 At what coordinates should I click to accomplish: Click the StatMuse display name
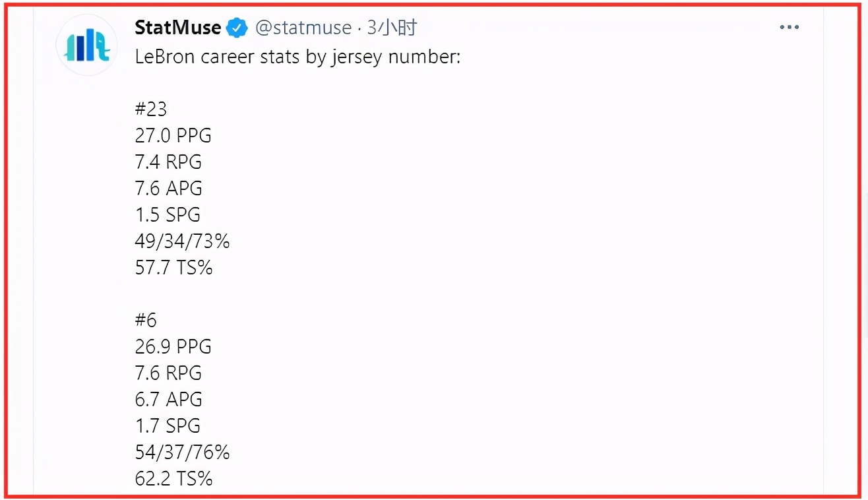coord(178,28)
